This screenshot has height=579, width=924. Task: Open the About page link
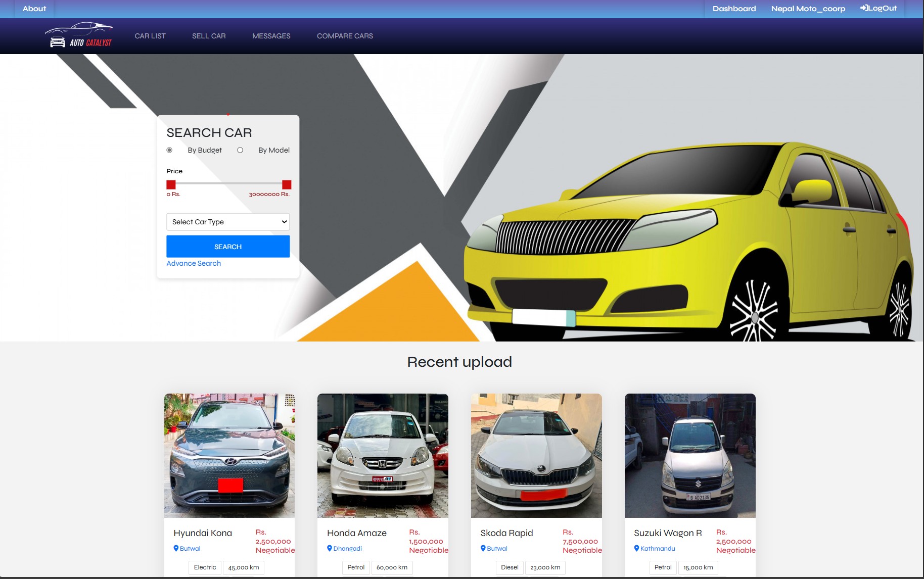(34, 9)
